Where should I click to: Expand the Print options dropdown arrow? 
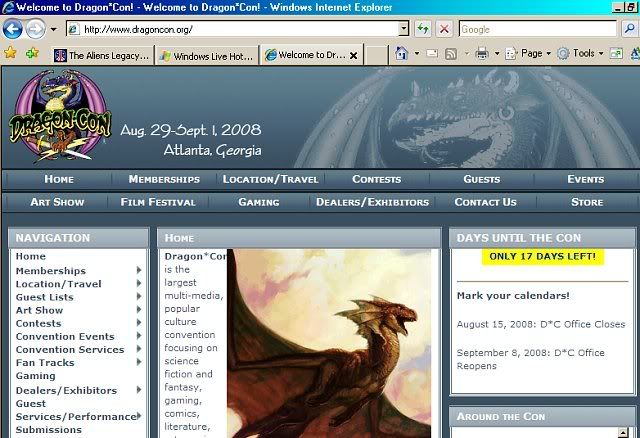tap(497, 53)
